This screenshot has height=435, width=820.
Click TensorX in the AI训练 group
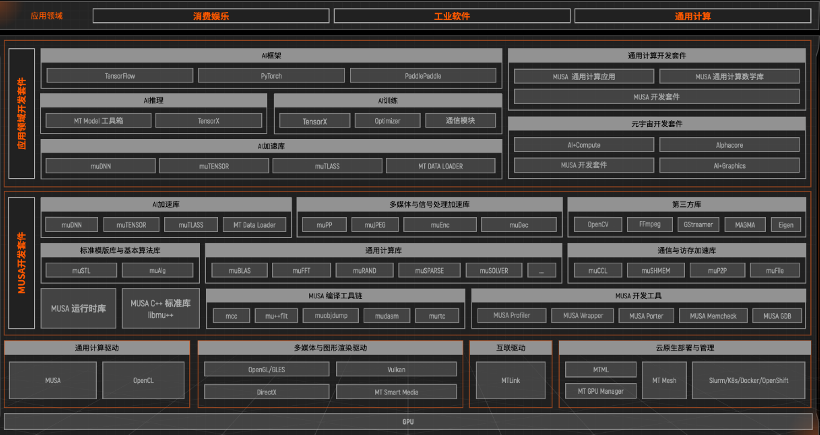click(x=315, y=121)
